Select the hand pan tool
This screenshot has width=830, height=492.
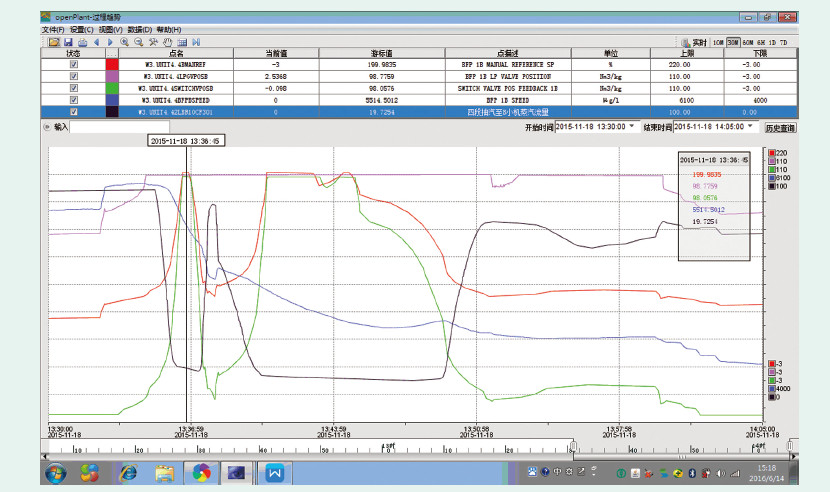pos(167,42)
